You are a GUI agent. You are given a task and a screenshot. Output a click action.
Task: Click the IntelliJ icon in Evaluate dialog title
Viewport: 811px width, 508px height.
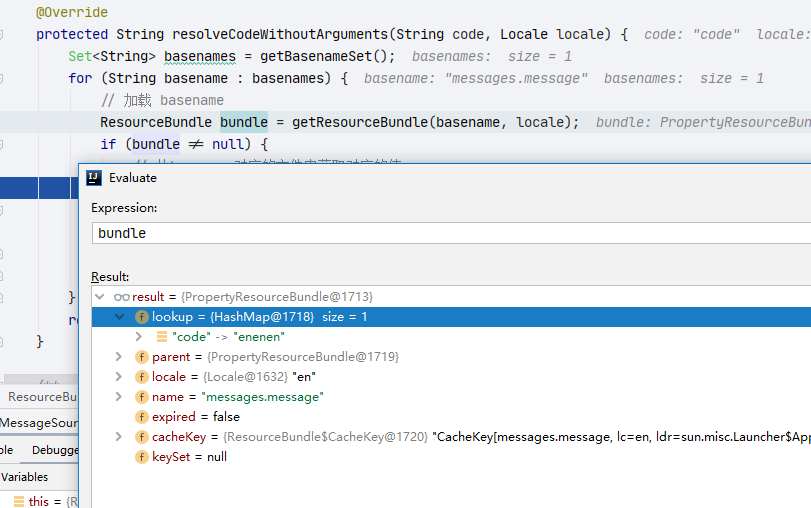coord(94,178)
